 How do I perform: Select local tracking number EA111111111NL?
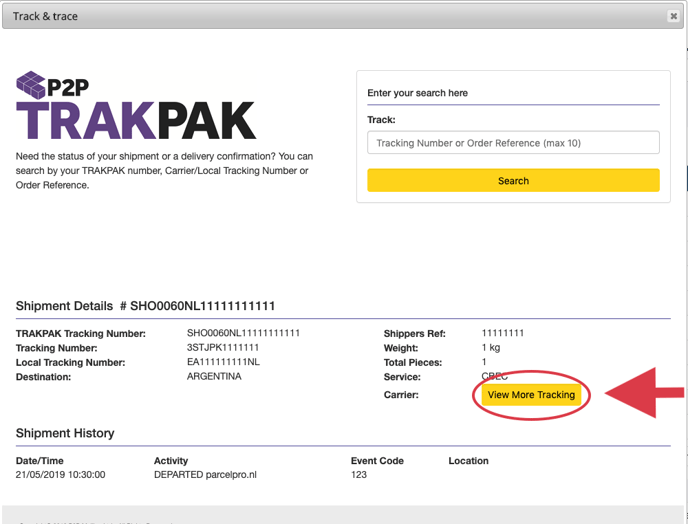point(223,362)
